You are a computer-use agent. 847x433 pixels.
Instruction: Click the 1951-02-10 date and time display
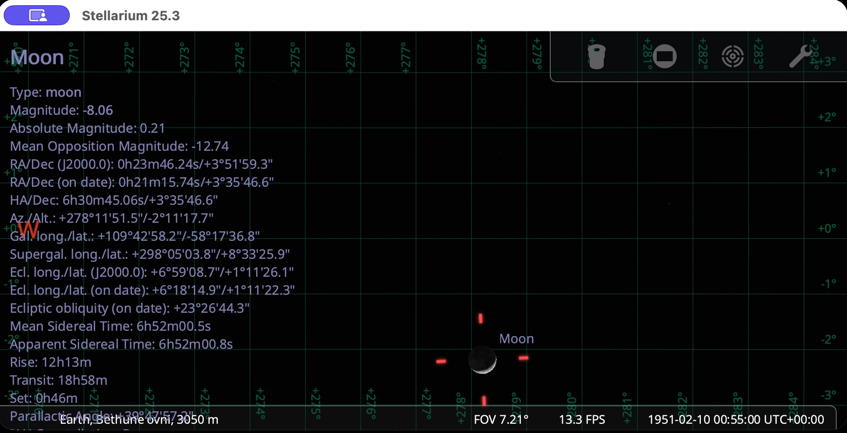736,419
